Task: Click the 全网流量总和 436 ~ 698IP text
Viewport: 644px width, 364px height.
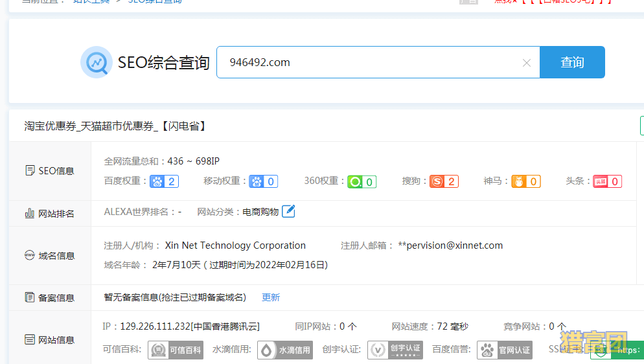Action: 162,161
